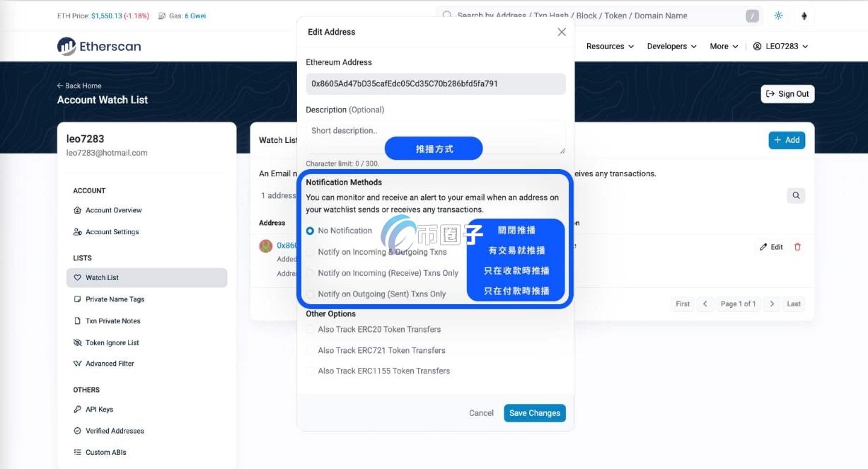868x469 pixels.
Task: Click the Ethereum network icon
Action: coord(804,16)
